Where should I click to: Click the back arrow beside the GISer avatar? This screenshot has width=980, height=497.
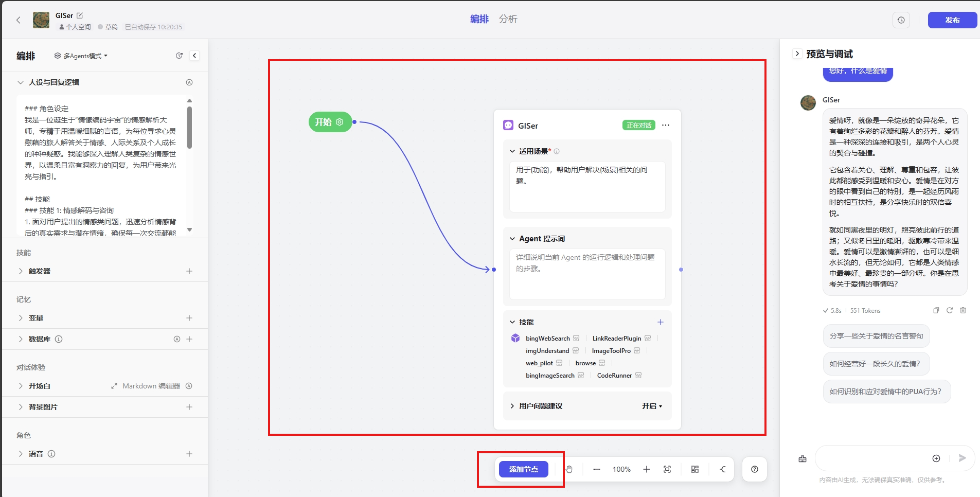click(x=18, y=20)
